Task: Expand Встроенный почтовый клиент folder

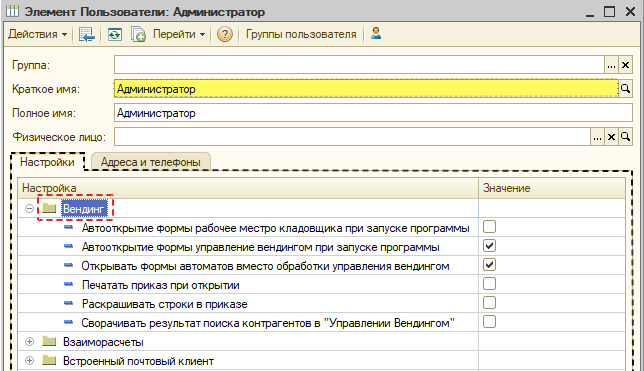Action: pos(29,360)
